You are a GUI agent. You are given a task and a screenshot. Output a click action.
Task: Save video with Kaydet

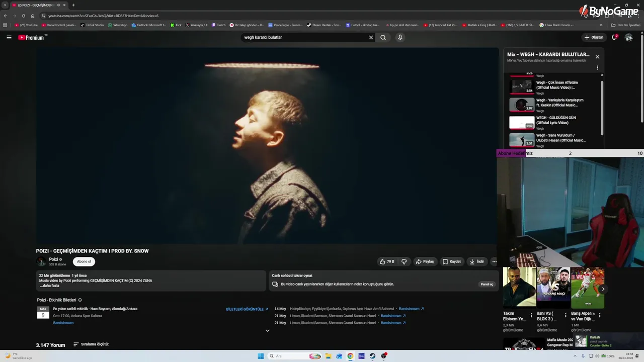(452, 261)
